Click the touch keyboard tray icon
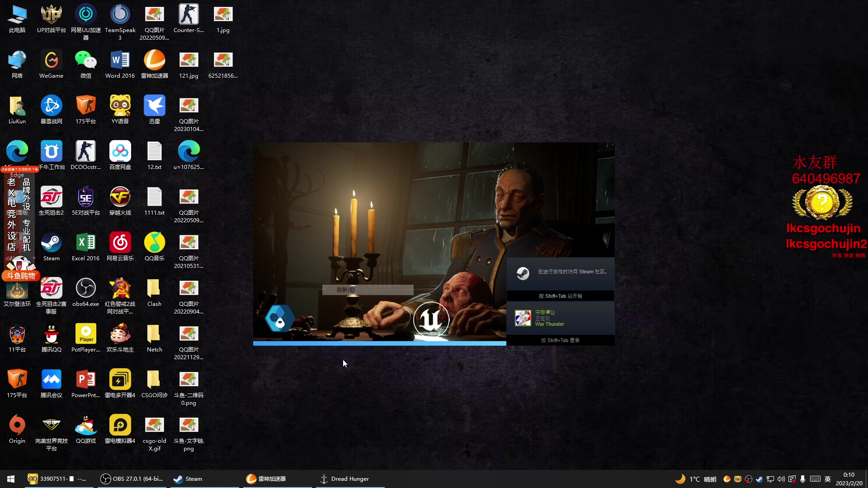Screen dimensions: 868x488 (x=815, y=479)
